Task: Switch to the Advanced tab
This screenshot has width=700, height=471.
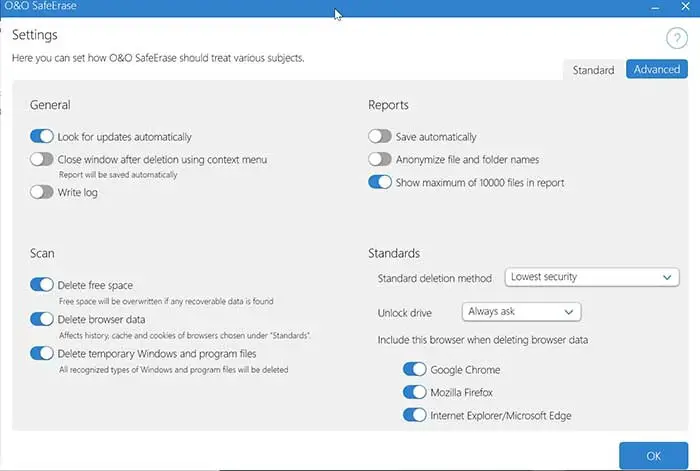Action: [x=657, y=70]
